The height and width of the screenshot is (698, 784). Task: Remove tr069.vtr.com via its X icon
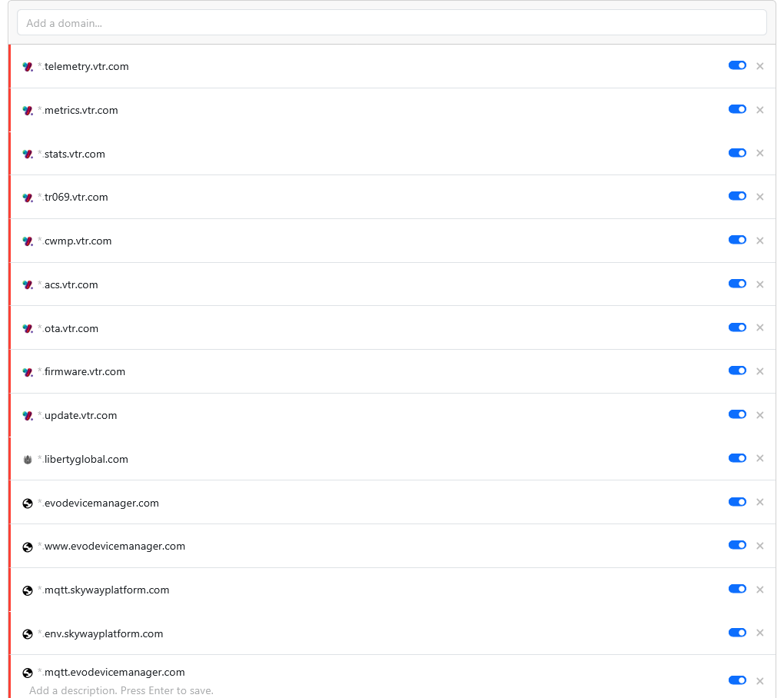759,197
